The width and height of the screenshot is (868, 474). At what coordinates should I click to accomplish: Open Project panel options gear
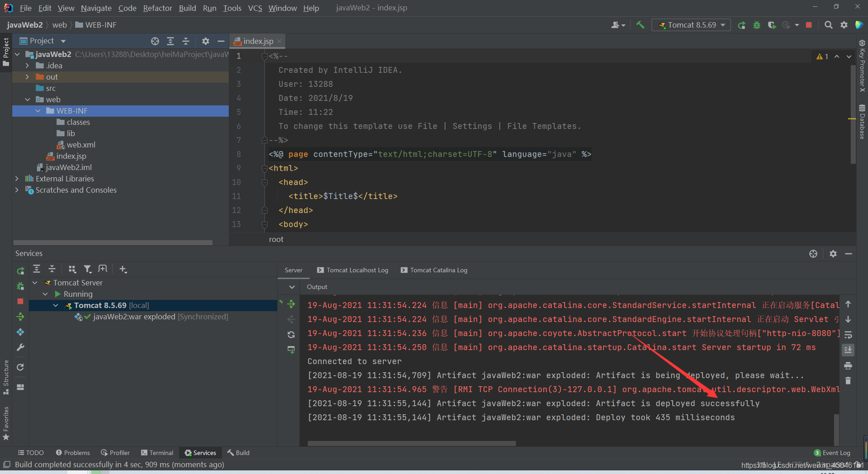[206, 41]
